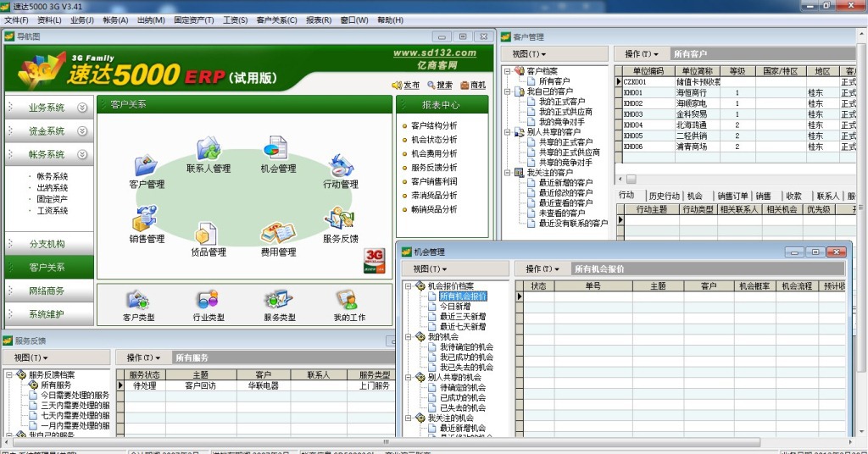Select 客户回访 cell in service table

coord(200,385)
